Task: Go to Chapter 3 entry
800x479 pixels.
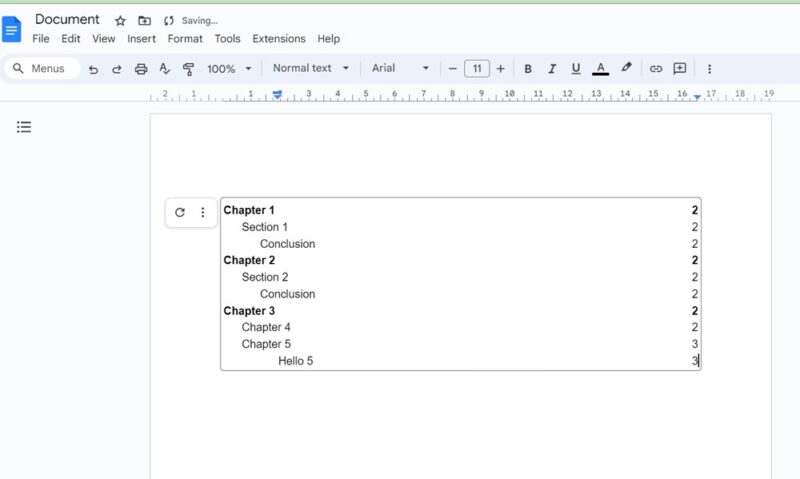Action: click(249, 311)
